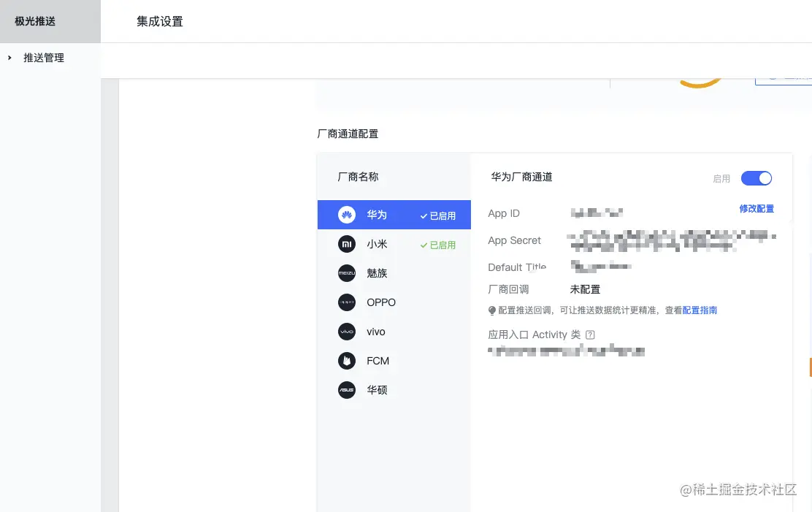Click the 修改配置 link
The width and height of the screenshot is (812, 512).
click(x=757, y=208)
